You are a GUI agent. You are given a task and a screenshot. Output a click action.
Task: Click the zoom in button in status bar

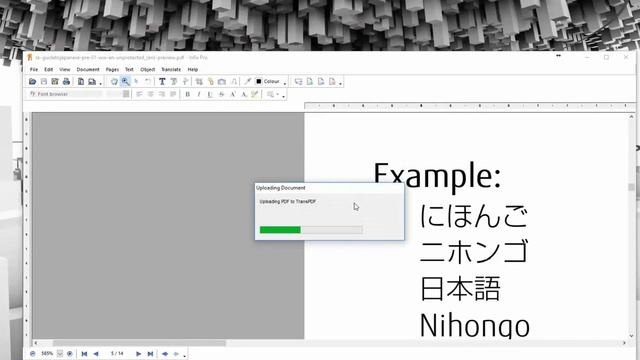coord(70,353)
